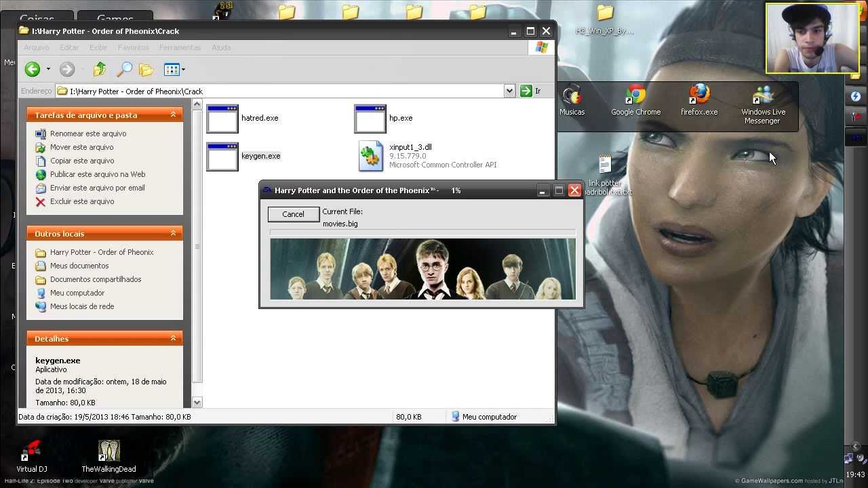Select the hatred.exe file icon
The height and width of the screenshot is (488, 868).
[222, 119]
